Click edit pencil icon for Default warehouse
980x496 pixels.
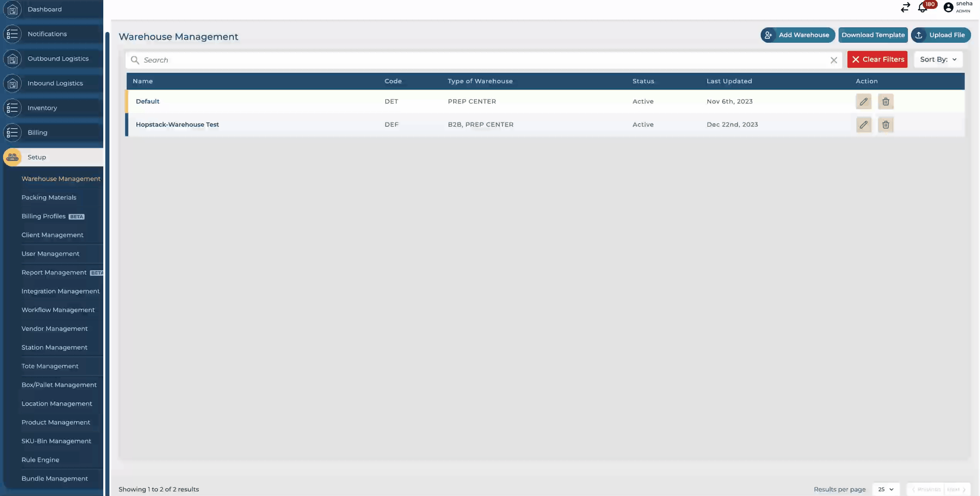(x=863, y=102)
